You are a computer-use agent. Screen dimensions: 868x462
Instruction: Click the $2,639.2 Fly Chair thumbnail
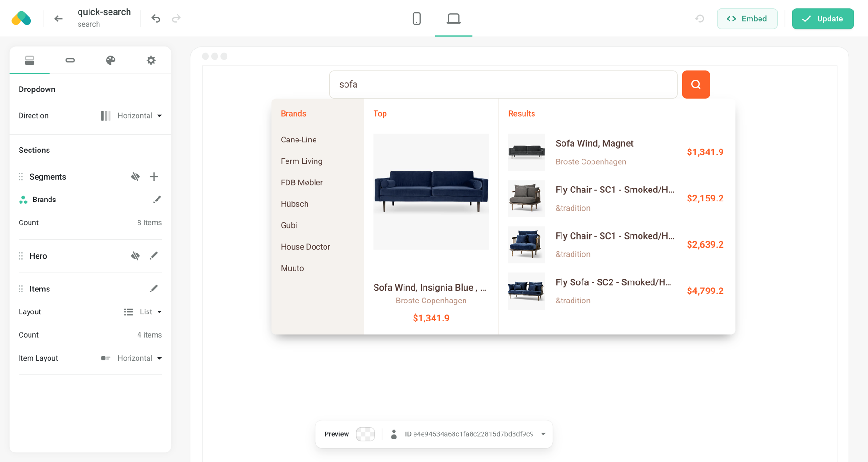(526, 245)
